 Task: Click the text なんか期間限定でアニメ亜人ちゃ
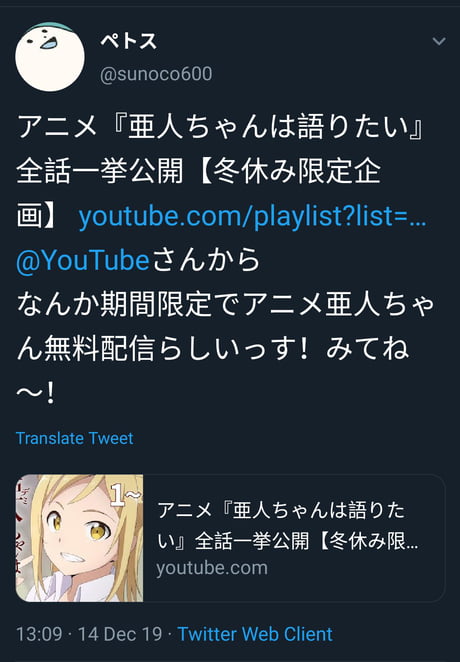click(x=225, y=304)
